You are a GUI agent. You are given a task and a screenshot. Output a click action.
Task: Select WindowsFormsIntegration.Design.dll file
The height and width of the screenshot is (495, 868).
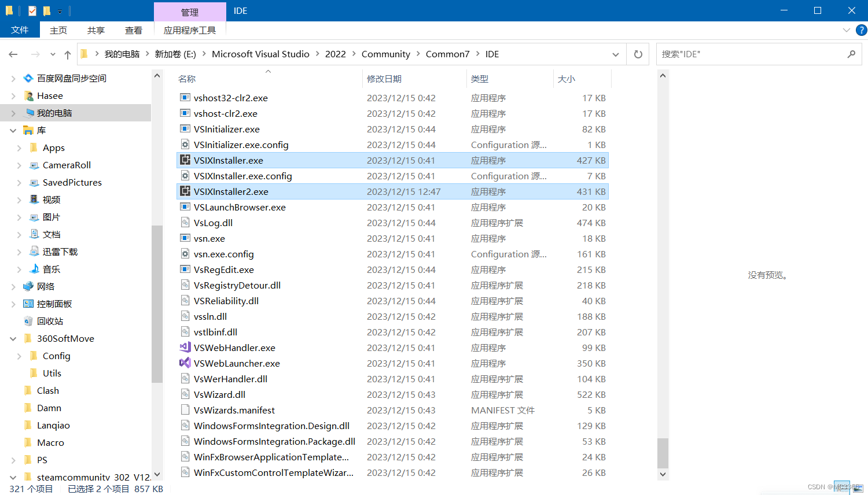click(x=392, y=426)
